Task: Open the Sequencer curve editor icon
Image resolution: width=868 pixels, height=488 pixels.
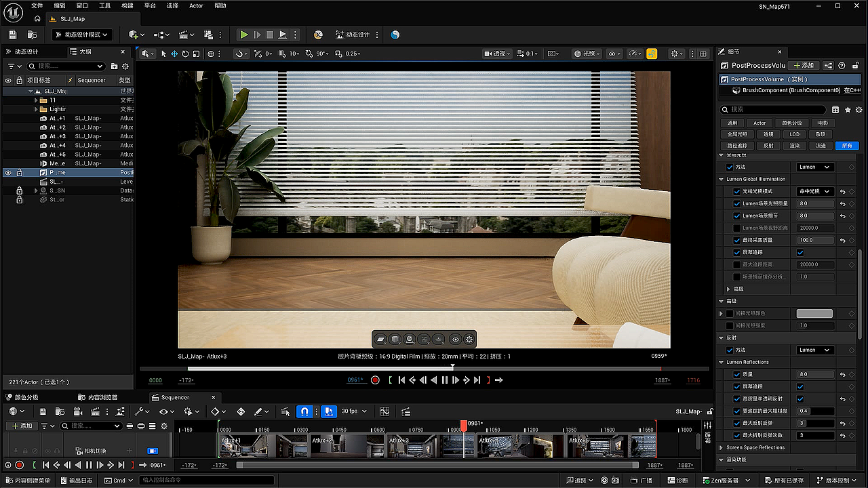Action: 385,411
